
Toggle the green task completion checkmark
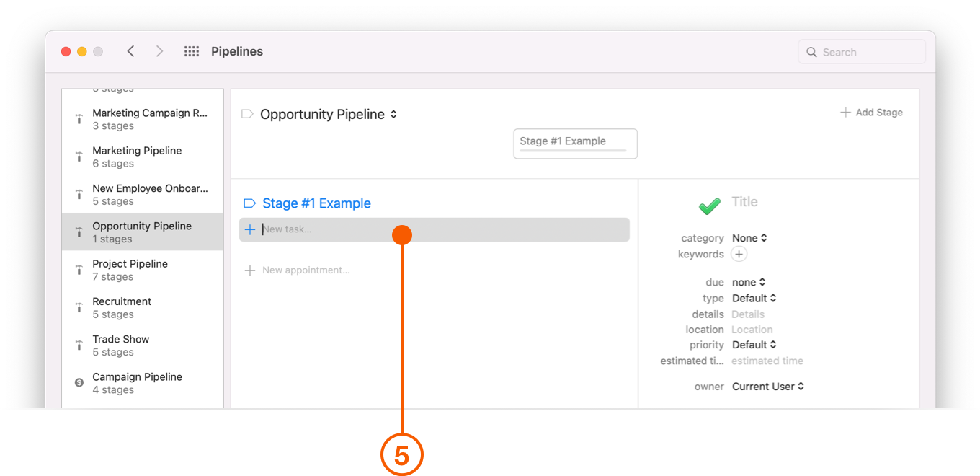(709, 206)
